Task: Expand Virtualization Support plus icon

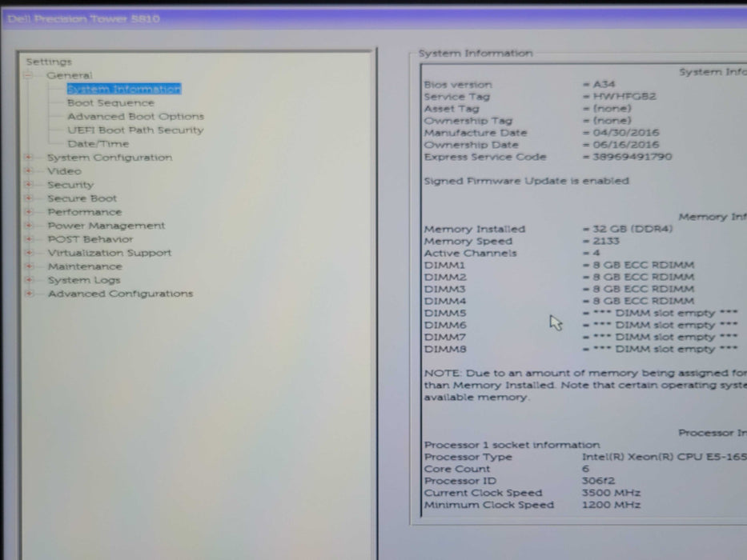Action: pyautogui.click(x=30, y=253)
